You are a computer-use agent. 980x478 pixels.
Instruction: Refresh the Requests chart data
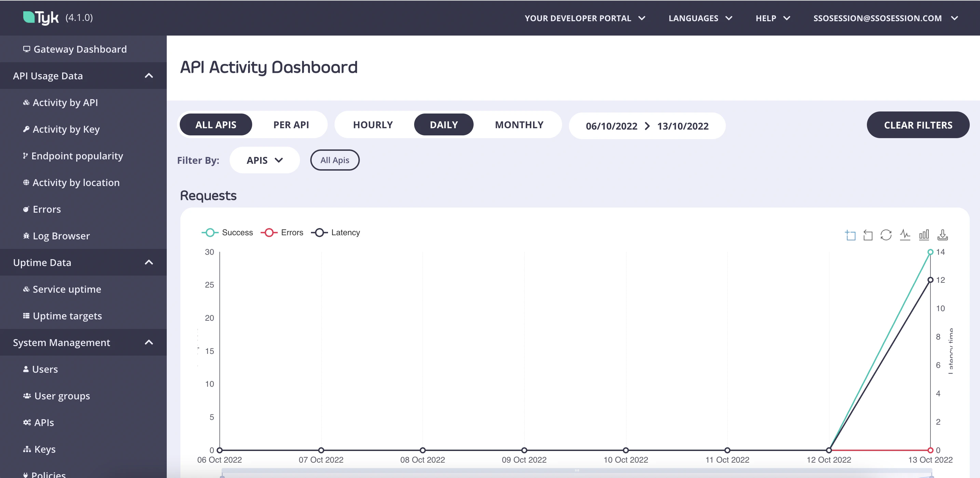pyautogui.click(x=886, y=235)
